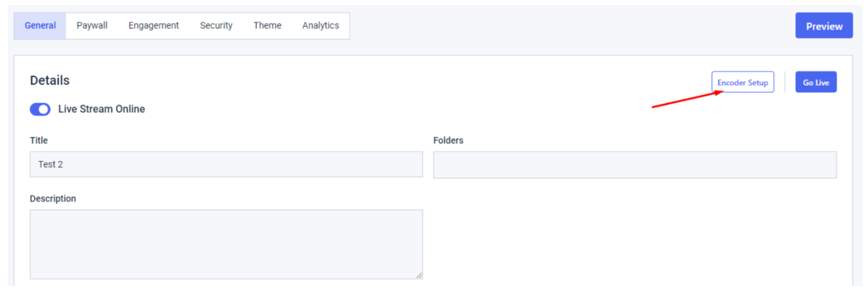The height and width of the screenshot is (293, 868).
Task: Open Encoder Setup
Action: [x=743, y=82]
